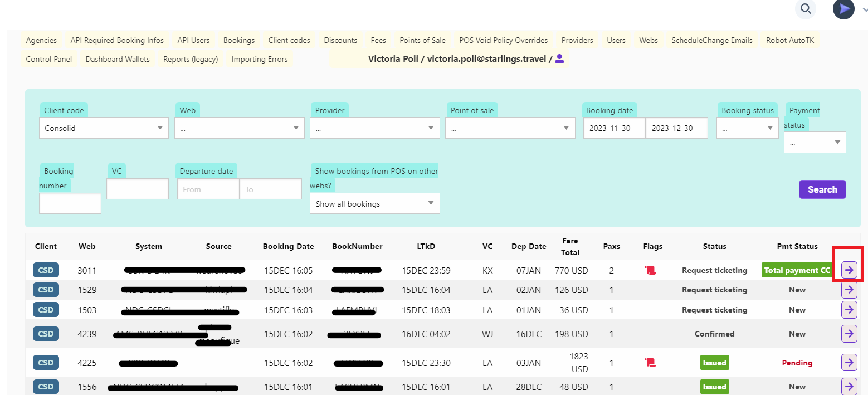Go to the API Users tab

point(194,40)
